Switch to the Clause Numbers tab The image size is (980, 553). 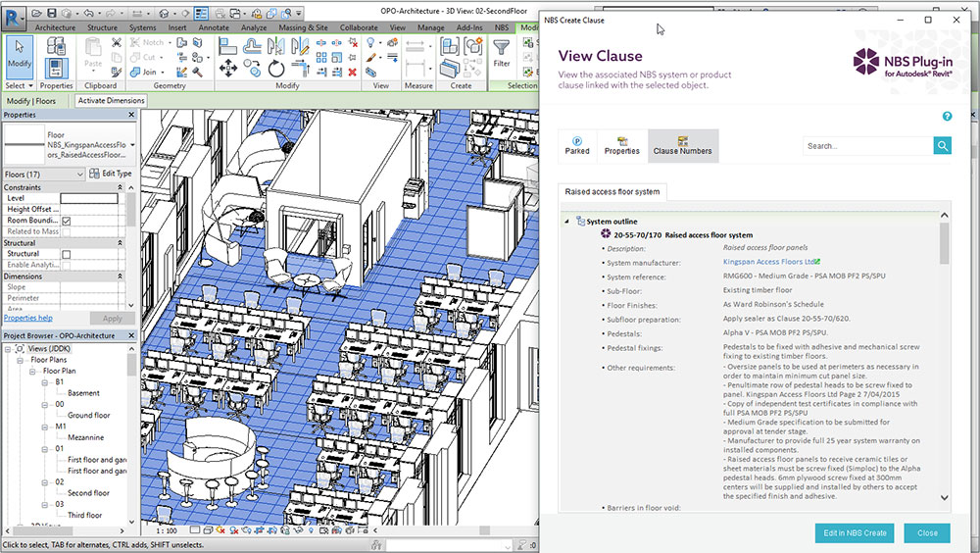682,146
